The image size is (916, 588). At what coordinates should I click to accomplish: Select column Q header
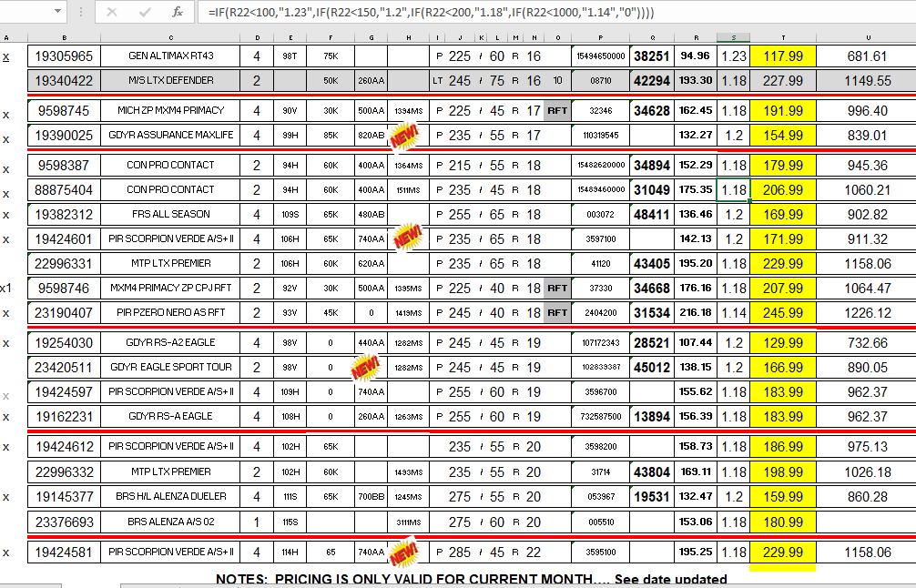pos(652,37)
